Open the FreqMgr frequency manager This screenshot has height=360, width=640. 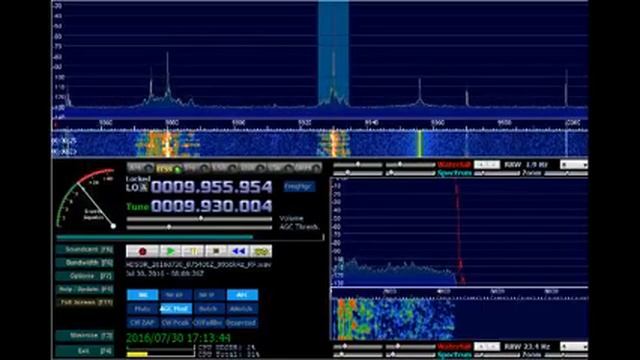pos(299,187)
